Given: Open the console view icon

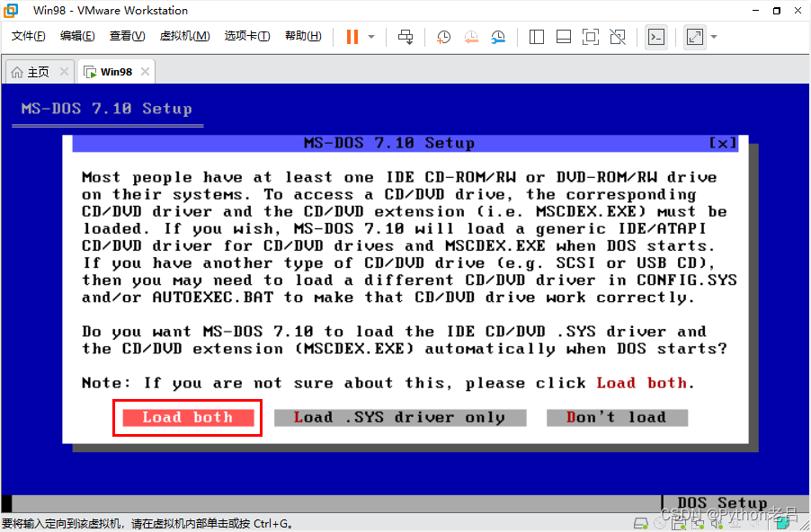Looking at the screenshot, I should (656, 37).
